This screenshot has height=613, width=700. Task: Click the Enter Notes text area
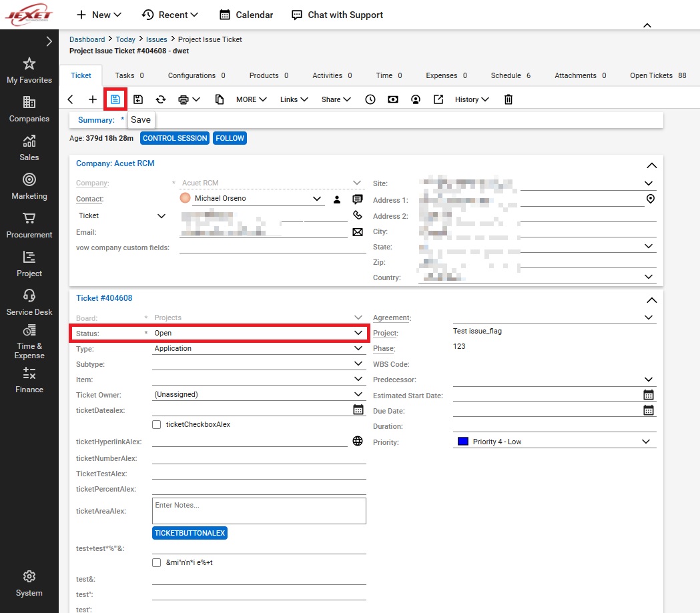pos(259,511)
